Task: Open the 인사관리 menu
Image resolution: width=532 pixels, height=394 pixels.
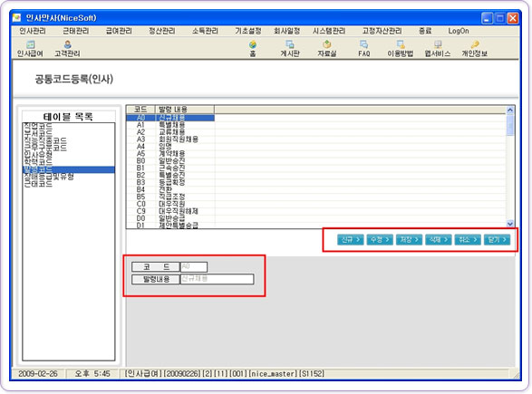Action: point(33,31)
